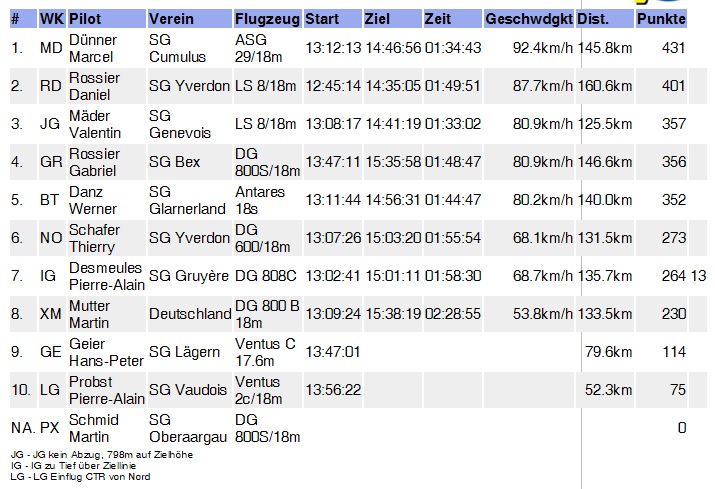Click Antares 18s aircraft cell
This screenshot has height=489, width=715.
260,200
